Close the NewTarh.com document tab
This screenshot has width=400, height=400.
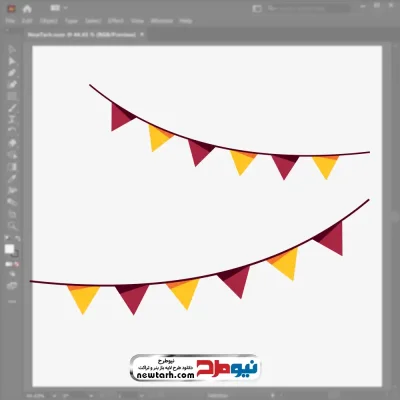pos(142,34)
